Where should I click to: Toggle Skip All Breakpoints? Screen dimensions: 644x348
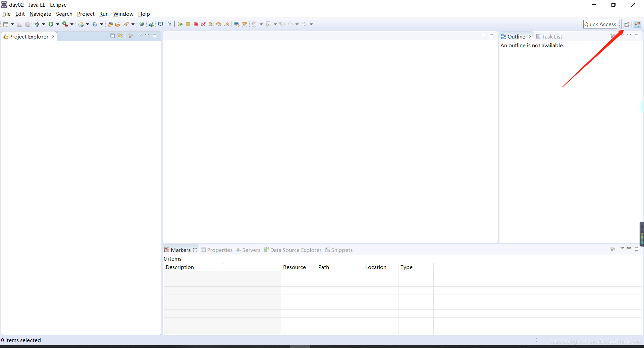[170, 24]
